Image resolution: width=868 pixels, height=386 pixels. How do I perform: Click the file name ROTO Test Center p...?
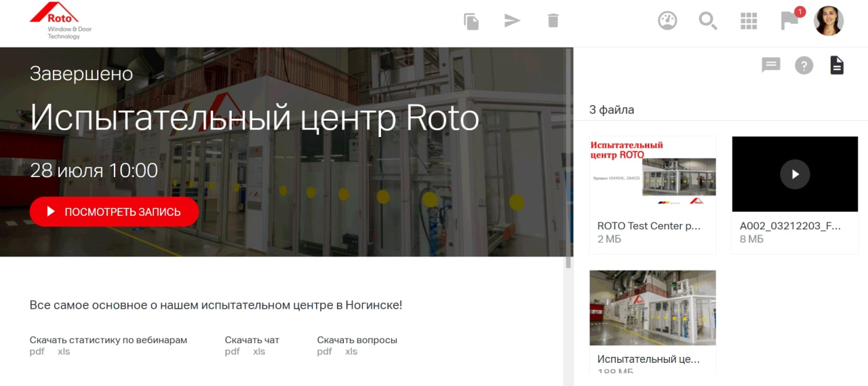(x=649, y=226)
